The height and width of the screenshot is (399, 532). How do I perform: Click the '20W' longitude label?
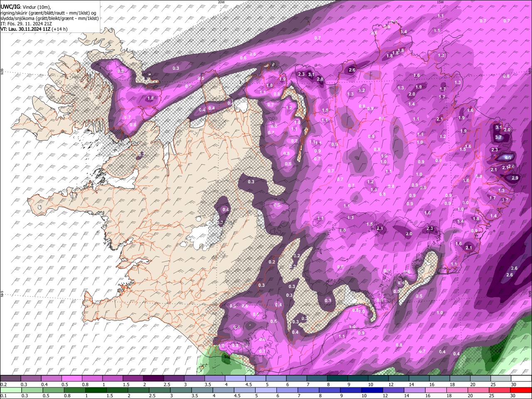point(221,2)
